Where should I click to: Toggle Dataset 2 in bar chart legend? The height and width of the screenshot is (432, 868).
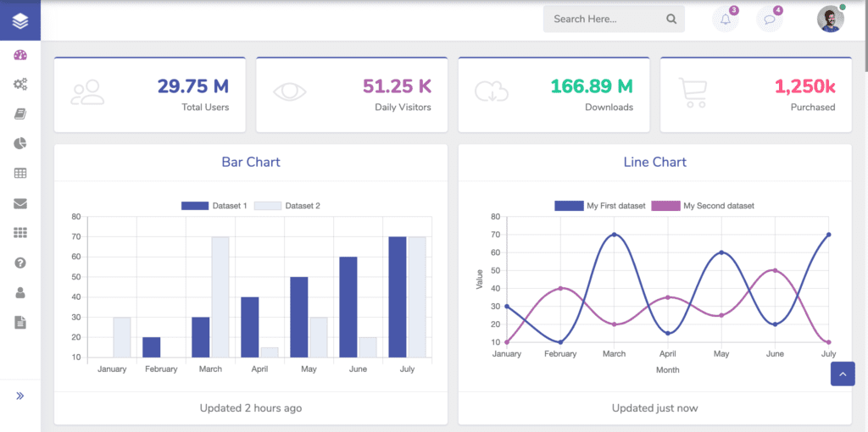click(x=287, y=206)
